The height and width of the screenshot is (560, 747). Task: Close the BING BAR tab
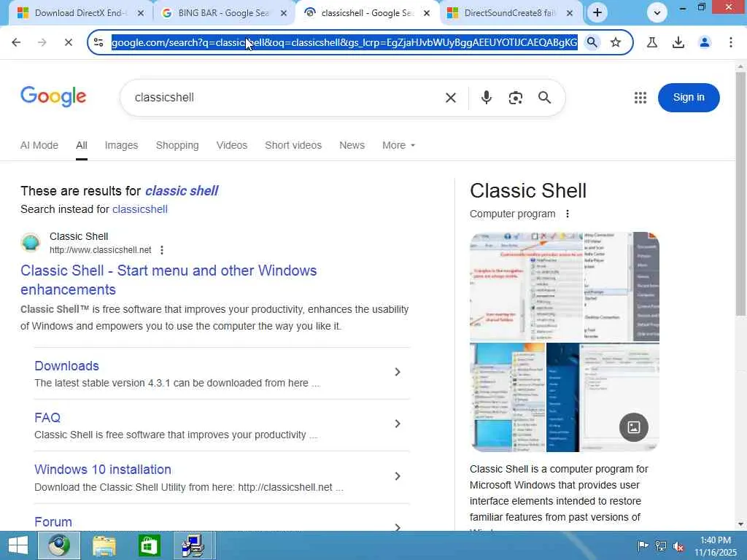point(284,13)
